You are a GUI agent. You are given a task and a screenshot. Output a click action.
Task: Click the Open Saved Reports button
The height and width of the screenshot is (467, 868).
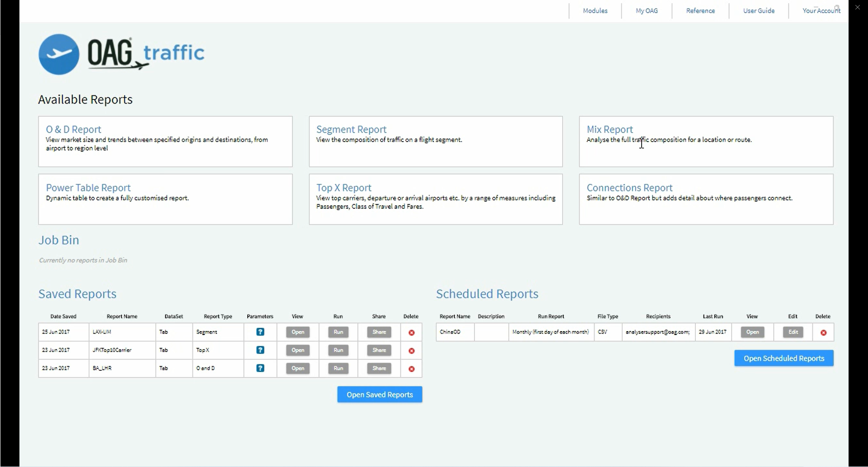pos(380,395)
